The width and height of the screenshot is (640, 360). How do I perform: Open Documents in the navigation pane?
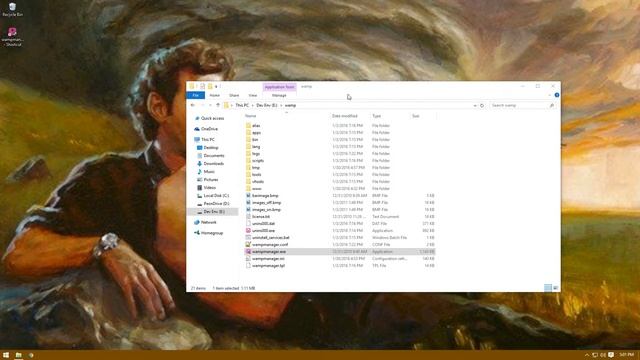(x=211, y=156)
